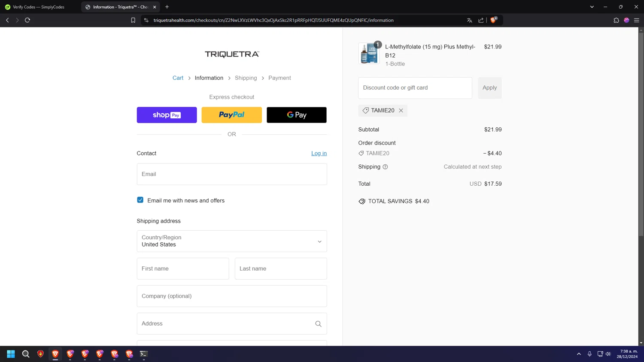Reload the checkout page
The height and width of the screenshot is (362, 644).
click(27, 20)
